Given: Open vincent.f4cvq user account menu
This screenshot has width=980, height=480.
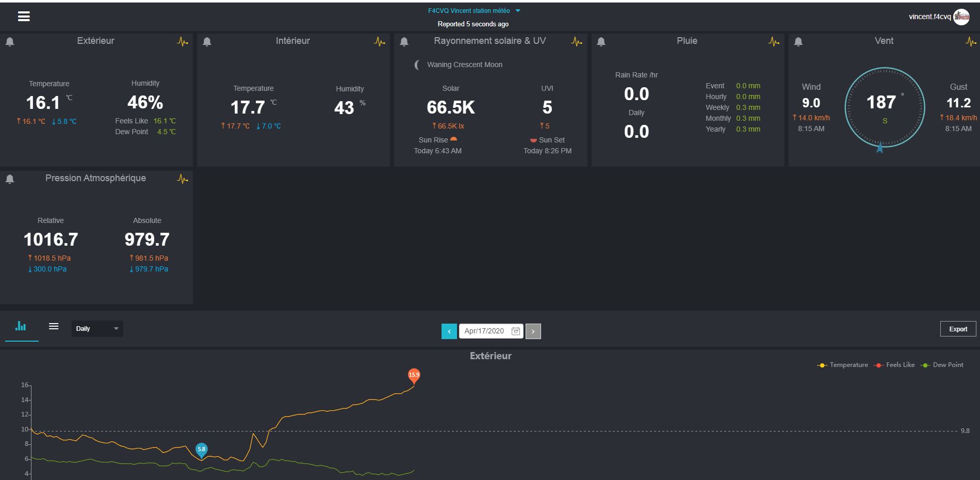Looking at the screenshot, I should point(939,17).
